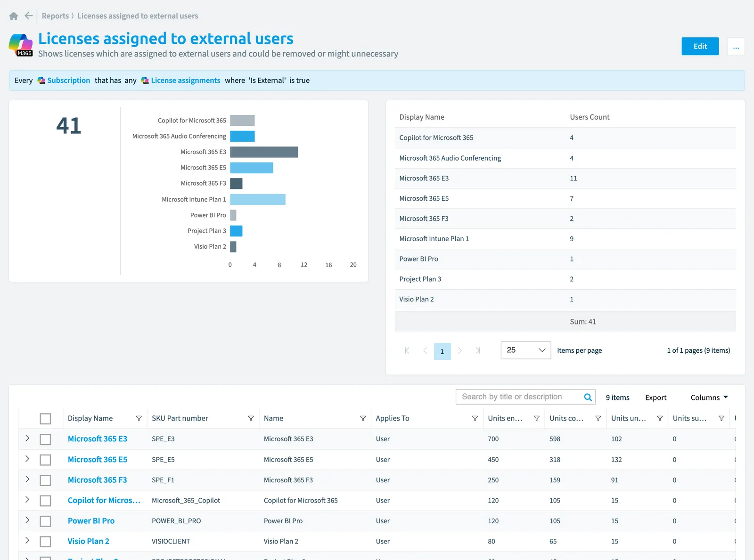Open filter on Display Name column
754x560 pixels.
139,418
